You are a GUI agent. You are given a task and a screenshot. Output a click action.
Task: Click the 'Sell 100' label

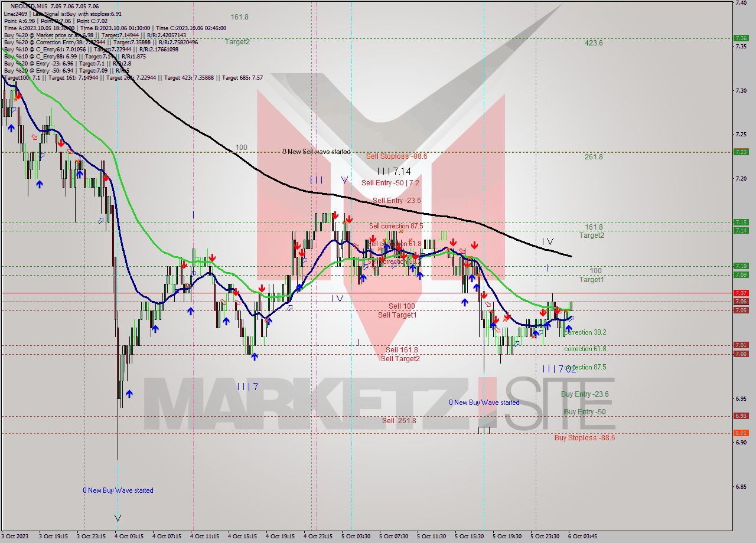coord(402,306)
